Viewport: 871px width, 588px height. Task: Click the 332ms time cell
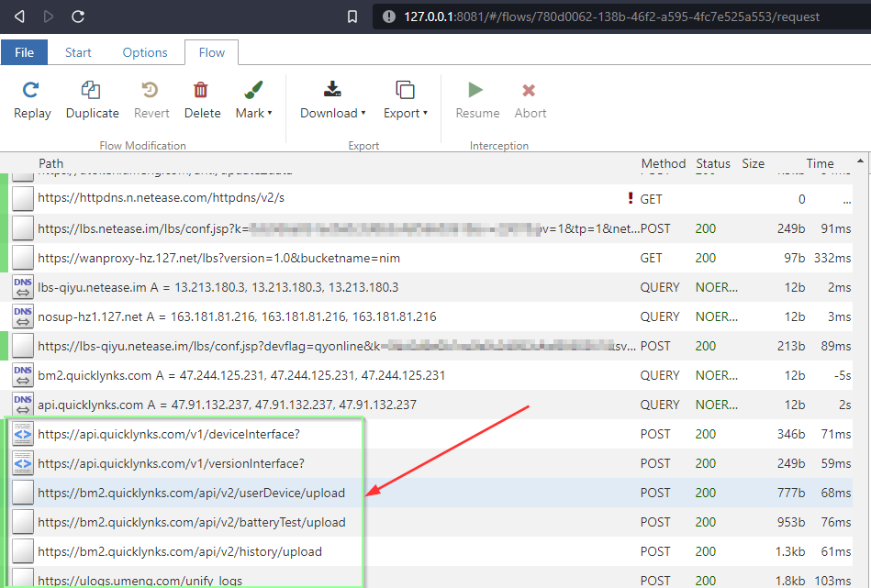point(832,258)
